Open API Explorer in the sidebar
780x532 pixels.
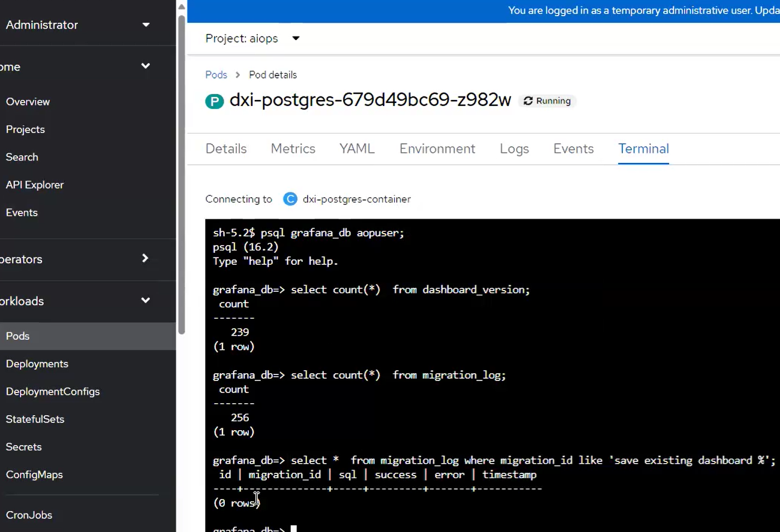[35, 185]
